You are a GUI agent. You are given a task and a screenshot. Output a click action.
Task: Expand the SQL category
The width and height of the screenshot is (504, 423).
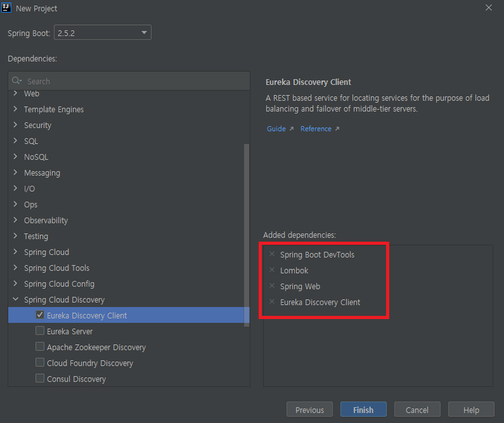click(x=15, y=141)
